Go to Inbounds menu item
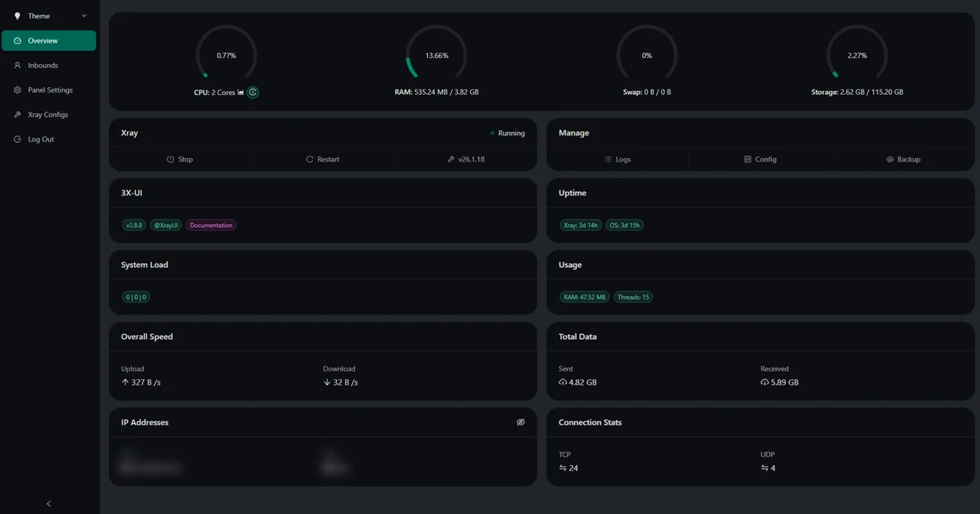This screenshot has width=980, height=514. pyautogui.click(x=49, y=65)
